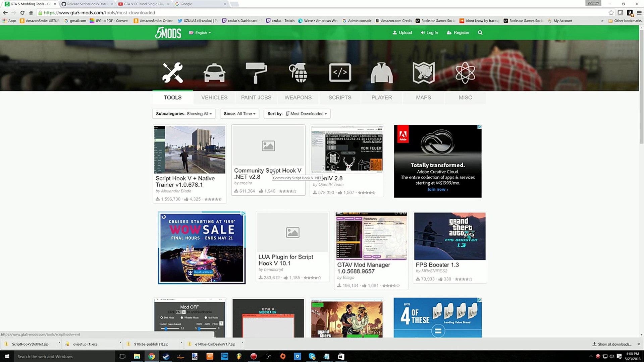This screenshot has width=644, height=362.
Task: Click the 5MODS site logo
Action: point(168,33)
